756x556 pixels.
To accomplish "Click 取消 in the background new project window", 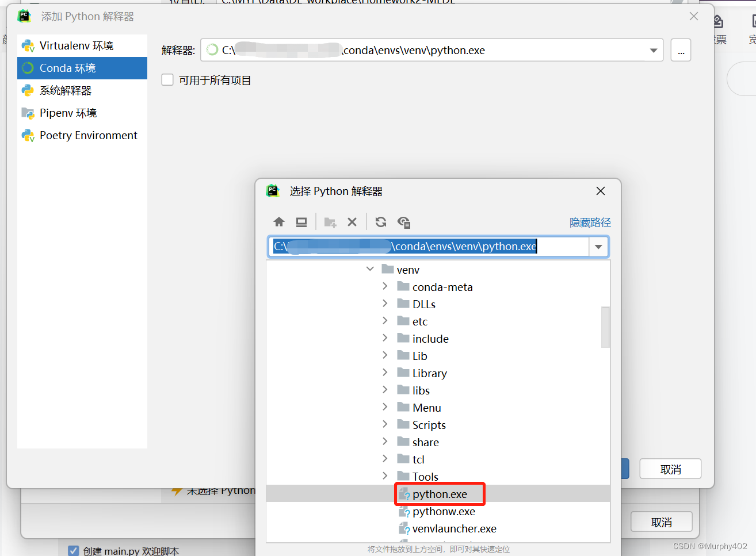I will point(662,522).
